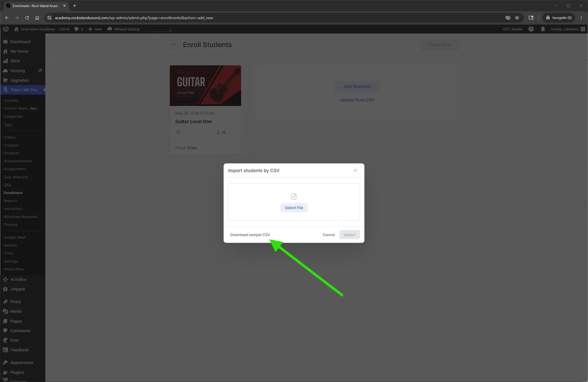Open the Instructors submenu item
The width and height of the screenshot is (588, 382).
point(13,208)
